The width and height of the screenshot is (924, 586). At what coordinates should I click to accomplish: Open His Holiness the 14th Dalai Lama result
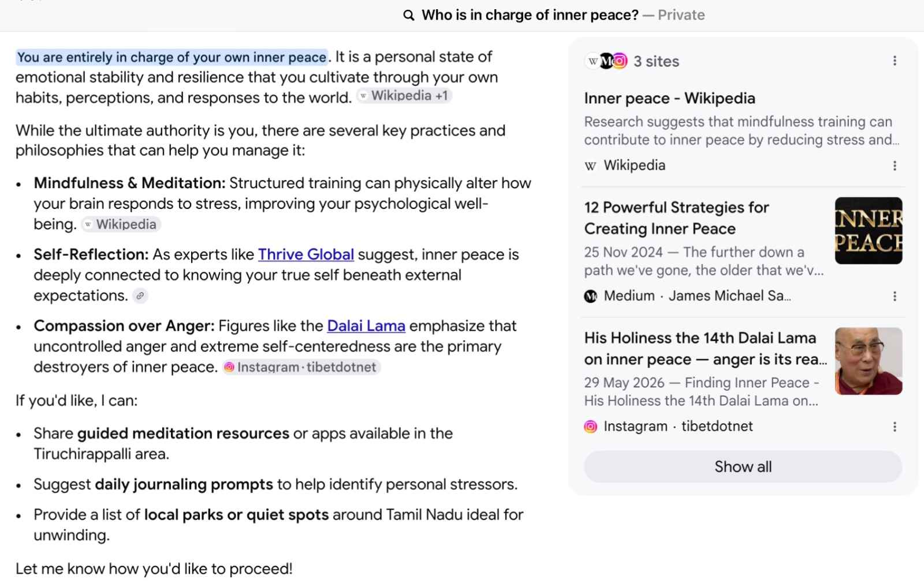point(705,348)
